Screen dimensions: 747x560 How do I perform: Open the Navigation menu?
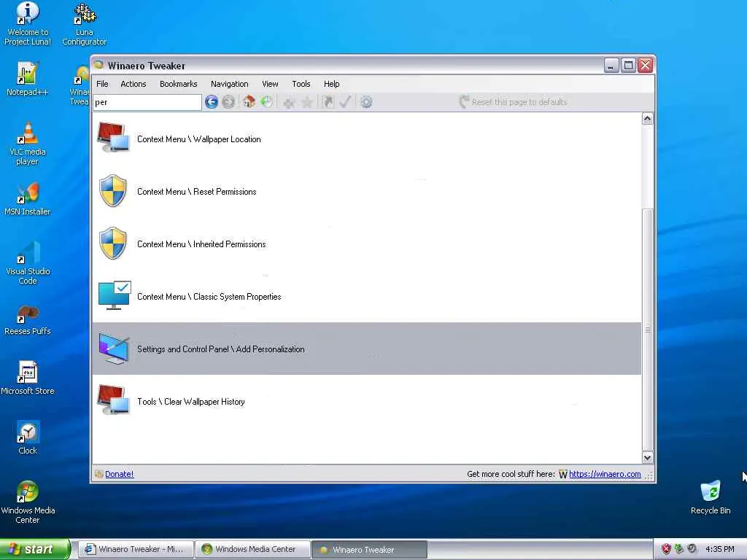point(229,84)
